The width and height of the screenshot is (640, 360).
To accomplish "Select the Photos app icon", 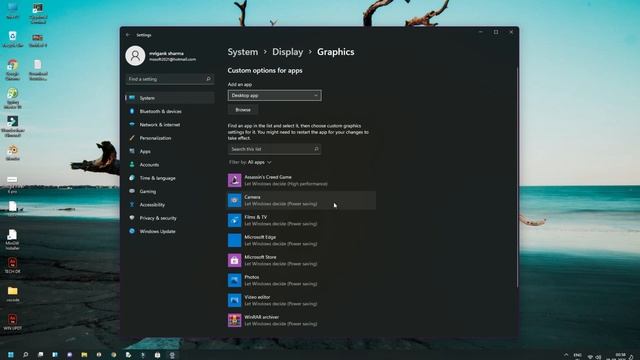I will tap(234, 280).
